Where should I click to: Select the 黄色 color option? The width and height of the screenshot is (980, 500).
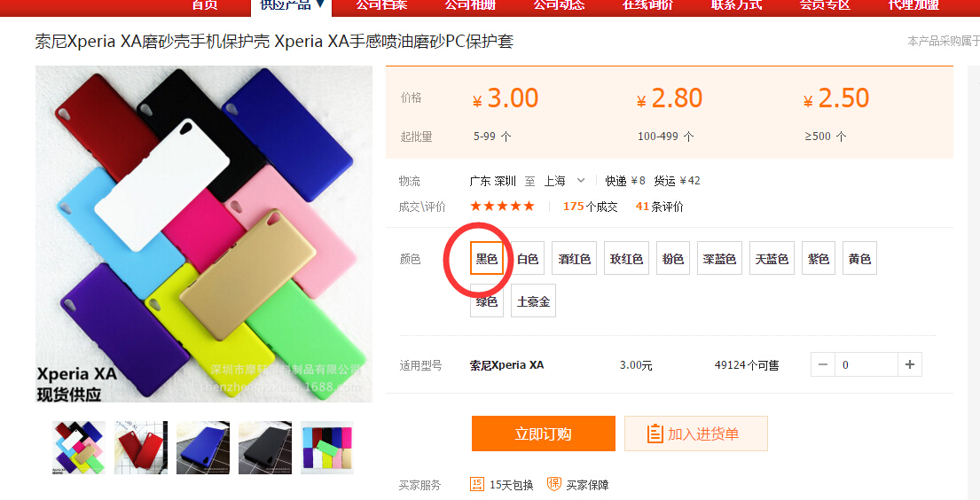(860, 258)
